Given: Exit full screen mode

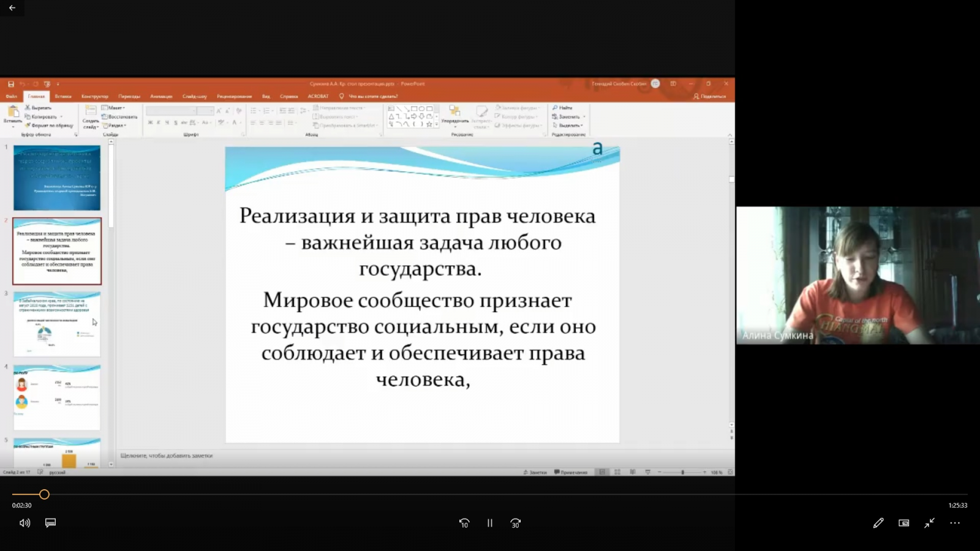Looking at the screenshot, I should coord(929,523).
